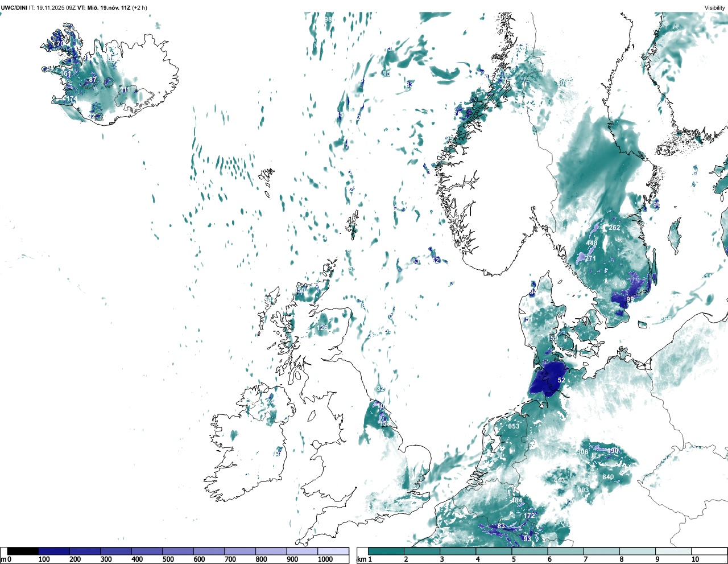728x564 pixels.
Task: Click the '172' visibility value on the map
Action: coord(530,516)
